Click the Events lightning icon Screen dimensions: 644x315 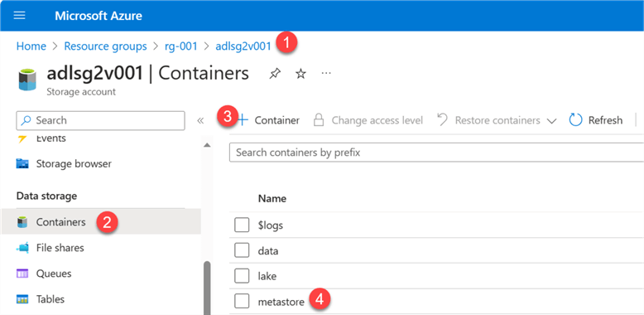point(22,138)
